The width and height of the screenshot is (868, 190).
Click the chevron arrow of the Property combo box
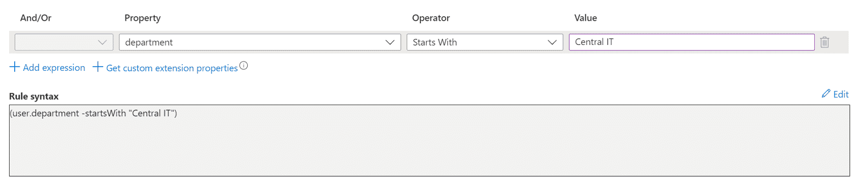point(390,42)
